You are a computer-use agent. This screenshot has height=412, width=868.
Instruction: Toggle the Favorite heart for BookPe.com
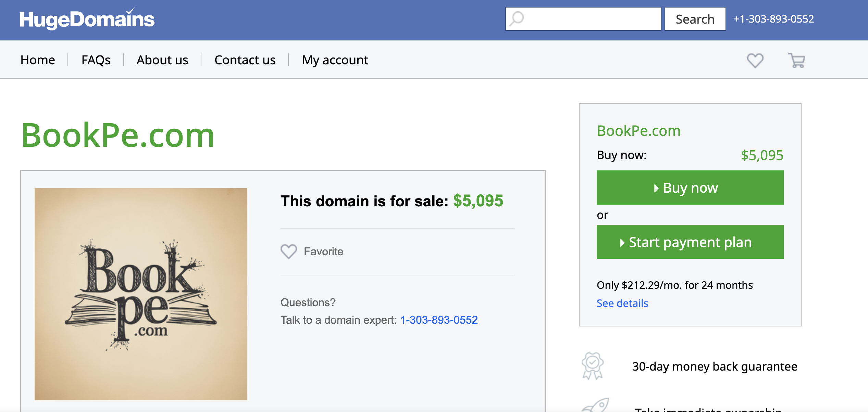[x=288, y=252]
